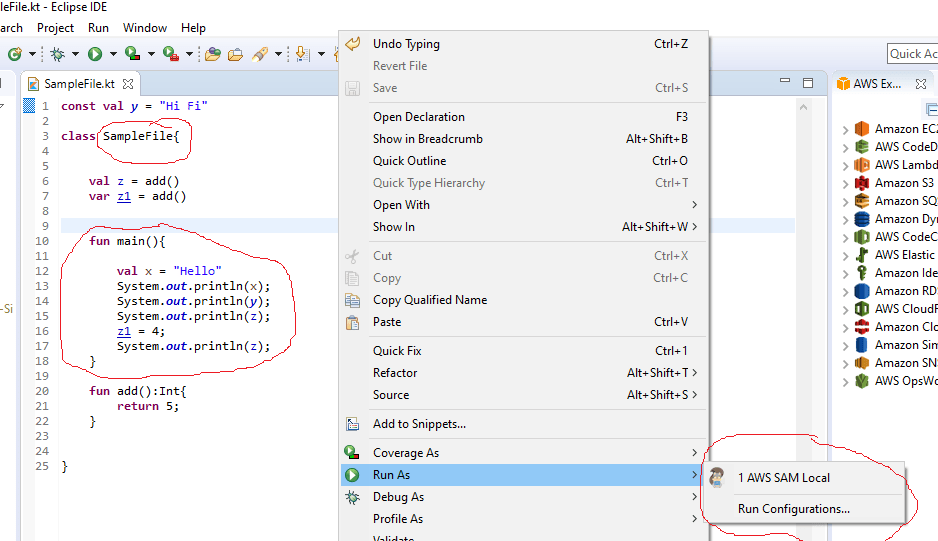Open the Open With submenu
The width and height of the screenshot is (938, 541).
(524, 205)
